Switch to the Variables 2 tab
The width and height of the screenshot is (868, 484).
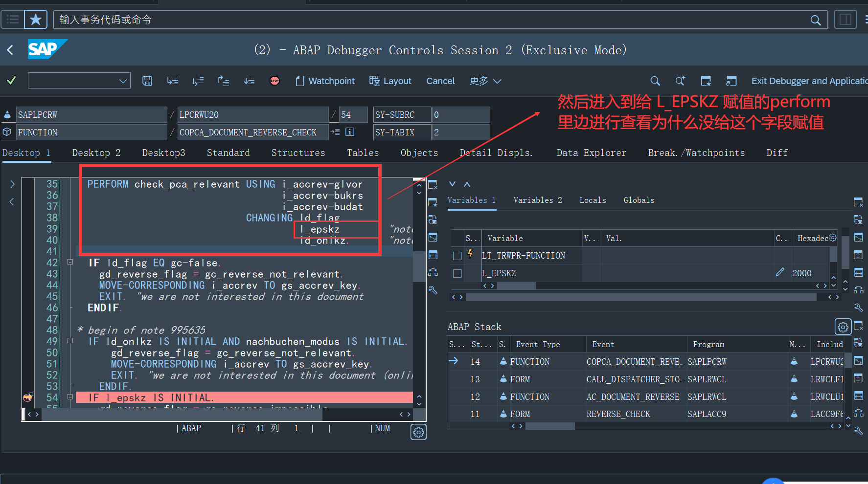coord(538,200)
